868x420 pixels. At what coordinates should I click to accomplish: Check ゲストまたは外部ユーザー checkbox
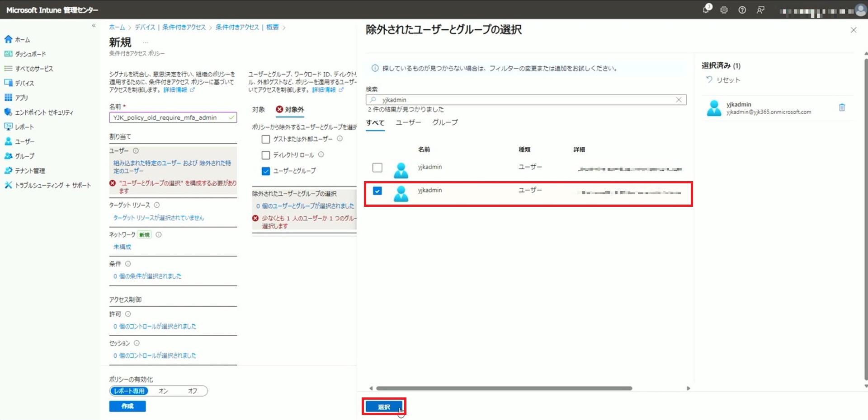[266, 139]
